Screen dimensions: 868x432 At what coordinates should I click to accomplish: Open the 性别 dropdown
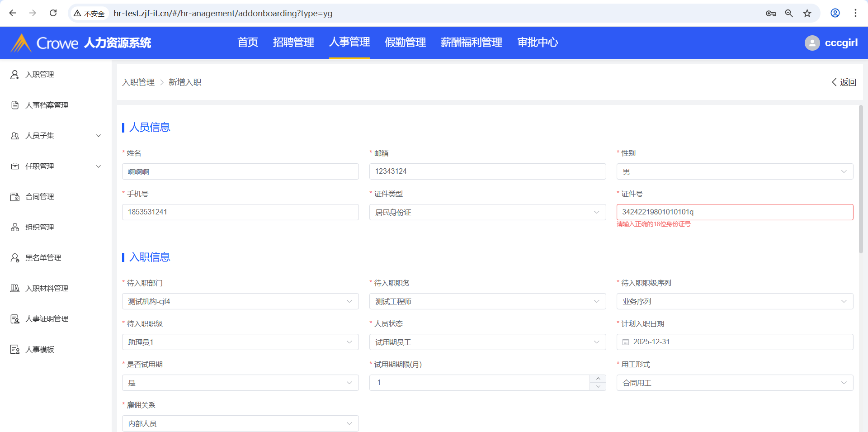tap(735, 171)
